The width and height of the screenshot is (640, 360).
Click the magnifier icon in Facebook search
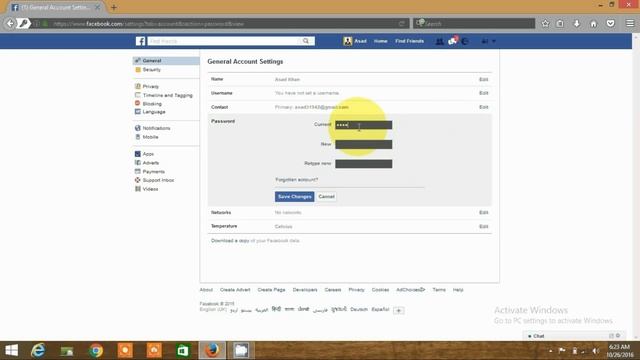point(306,41)
